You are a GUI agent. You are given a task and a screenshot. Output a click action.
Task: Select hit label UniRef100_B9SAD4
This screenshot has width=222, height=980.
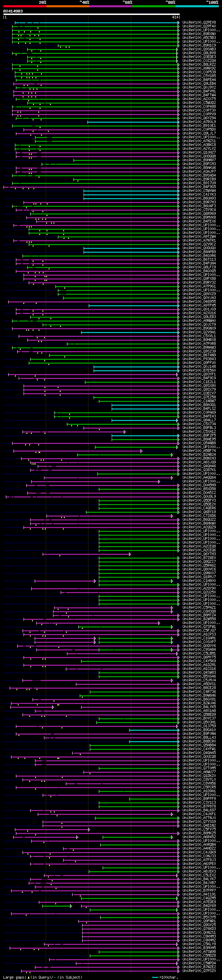coord(199,175)
